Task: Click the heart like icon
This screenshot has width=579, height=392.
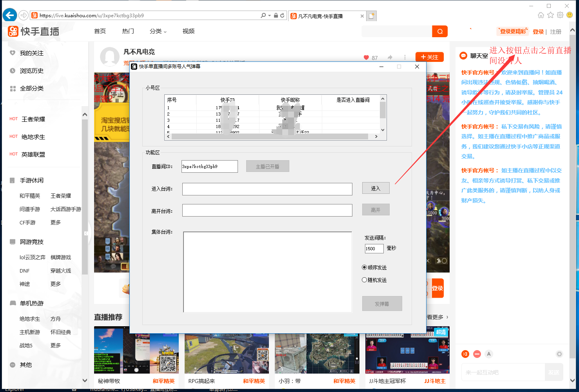Action: click(x=366, y=58)
